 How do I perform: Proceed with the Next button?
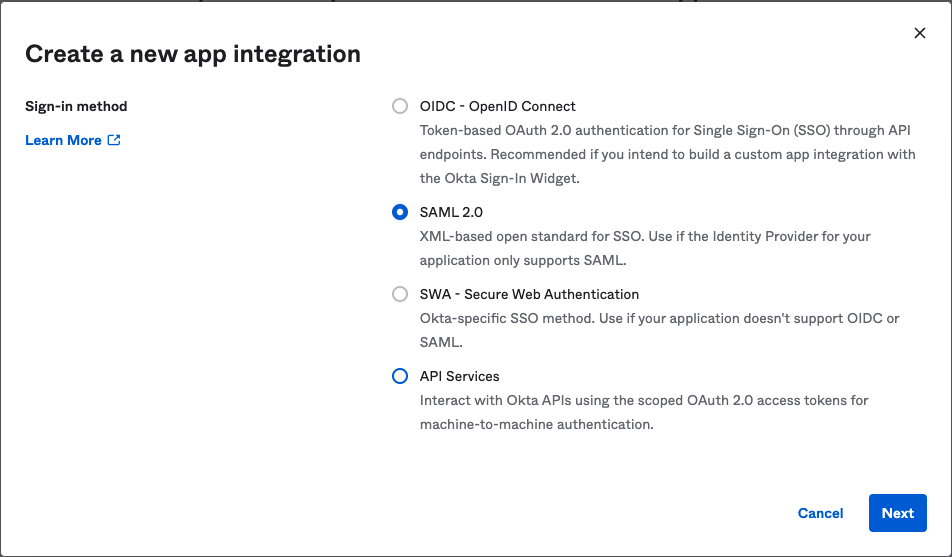(897, 513)
